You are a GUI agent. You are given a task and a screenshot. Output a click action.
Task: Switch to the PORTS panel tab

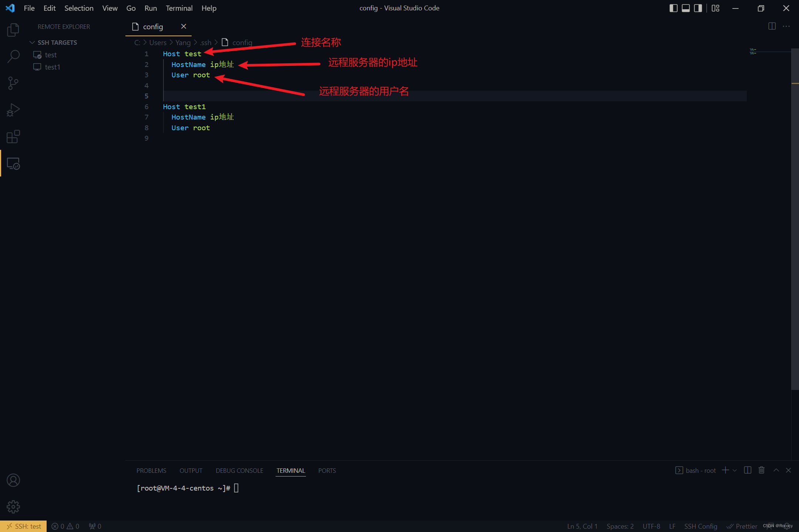pos(327,471)
